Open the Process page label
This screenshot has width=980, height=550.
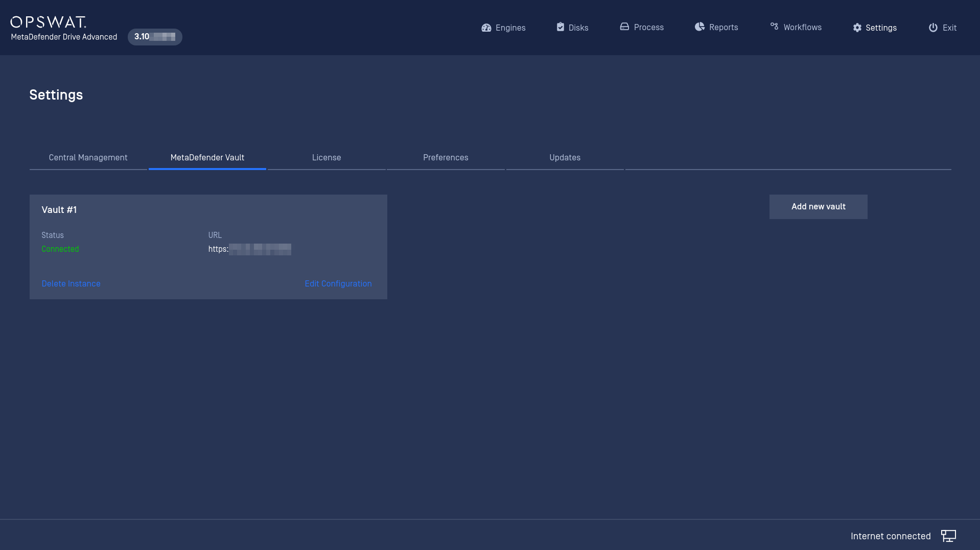pyautogui.click(x=649, y=27)
